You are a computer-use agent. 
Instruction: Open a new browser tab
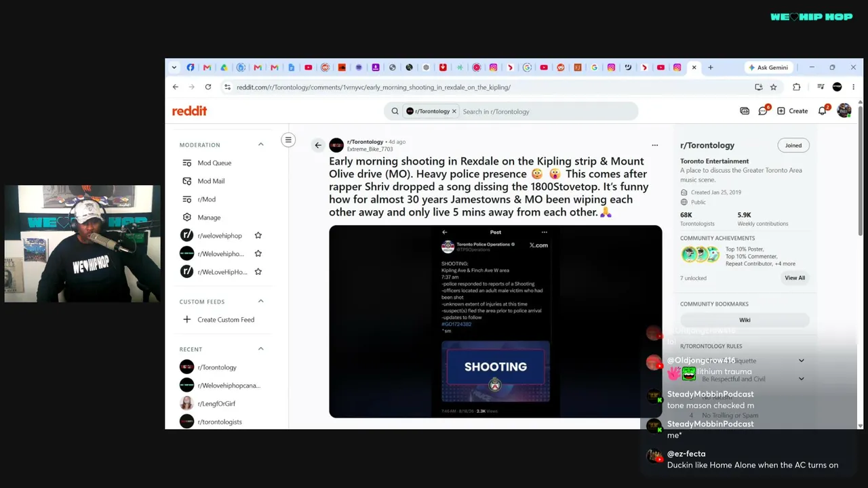[711, 67]
